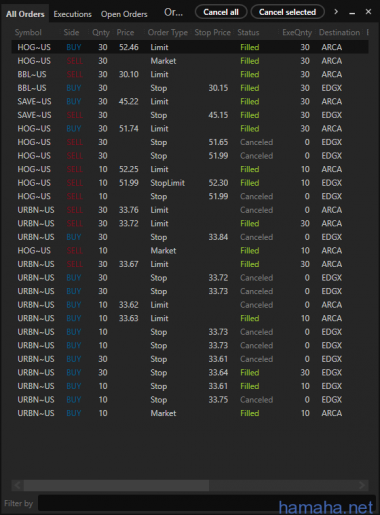Show more tabs with right chevron

click(x=336, y=12)
